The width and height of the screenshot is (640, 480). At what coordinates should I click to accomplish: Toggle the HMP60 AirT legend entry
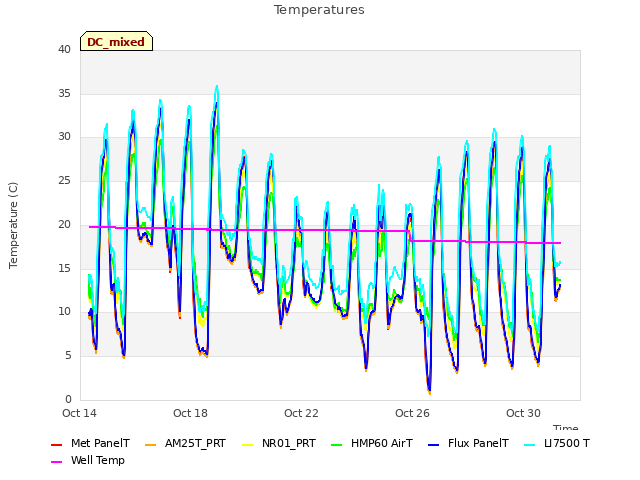coord(372,443)
